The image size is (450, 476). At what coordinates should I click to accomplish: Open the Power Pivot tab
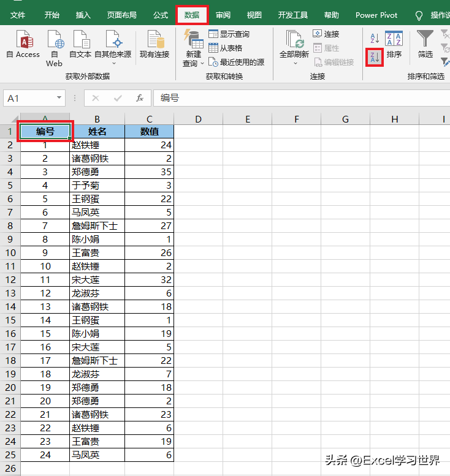pyautogui.click(x=376, y=15)
